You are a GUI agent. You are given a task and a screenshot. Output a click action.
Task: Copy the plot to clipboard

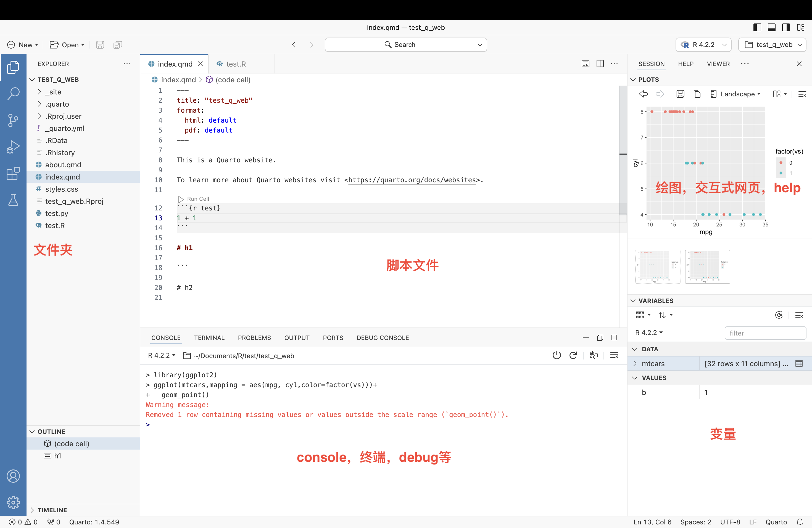click(x=697, y=94)
